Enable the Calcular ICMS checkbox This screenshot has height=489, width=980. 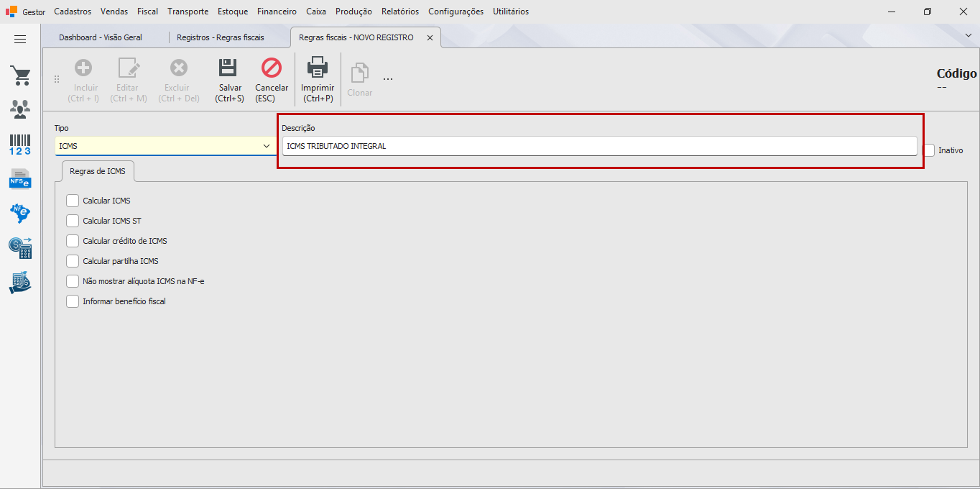(x=73, y=201)
